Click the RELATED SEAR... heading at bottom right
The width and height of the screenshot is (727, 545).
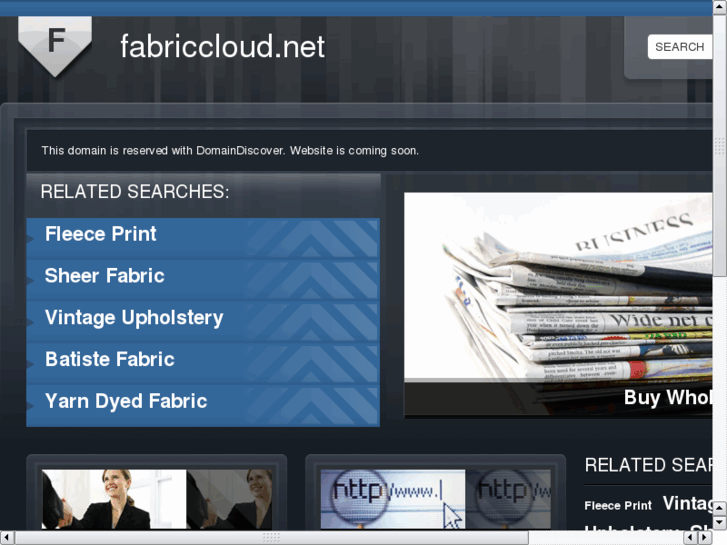coord(648,465)
